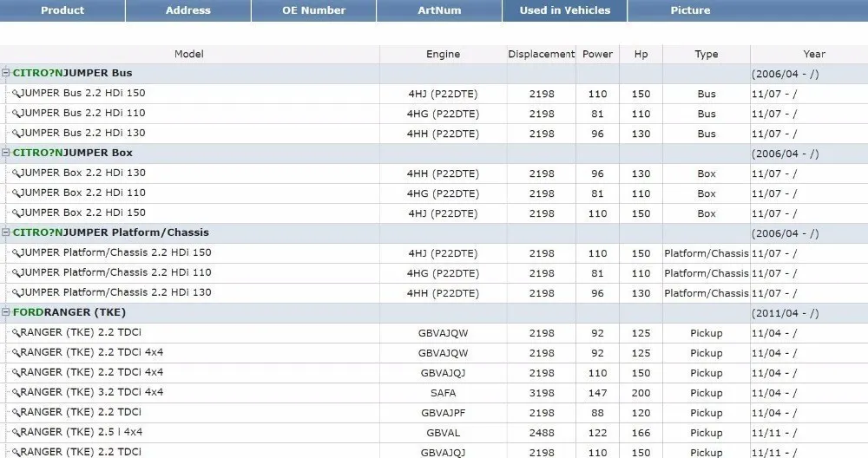Viewport: 868px width, 458px height.
Task: Click the GBVAJPF engine cell
Action: tap(443, 413)
